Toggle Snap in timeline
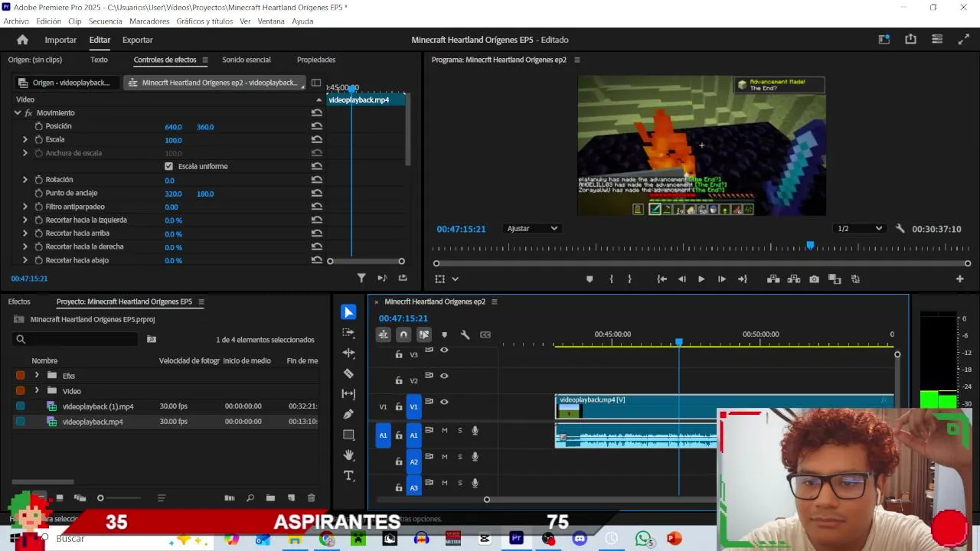This screenshot has width=980, height=551. [403, 334]
